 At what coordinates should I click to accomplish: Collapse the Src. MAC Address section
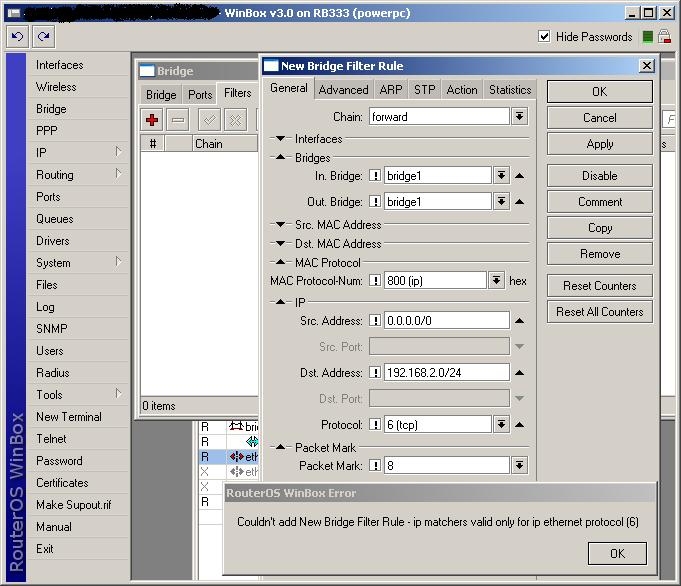point(281,225)
